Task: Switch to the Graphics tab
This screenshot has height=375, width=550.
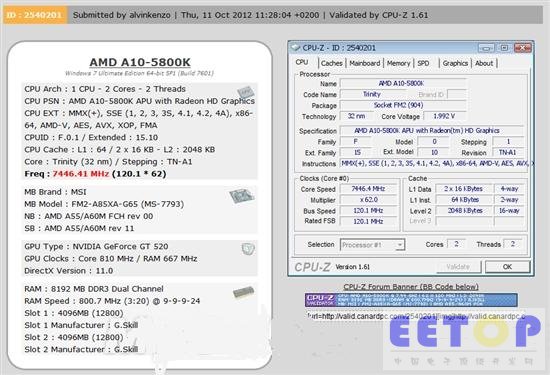Action: pos(455,63)
